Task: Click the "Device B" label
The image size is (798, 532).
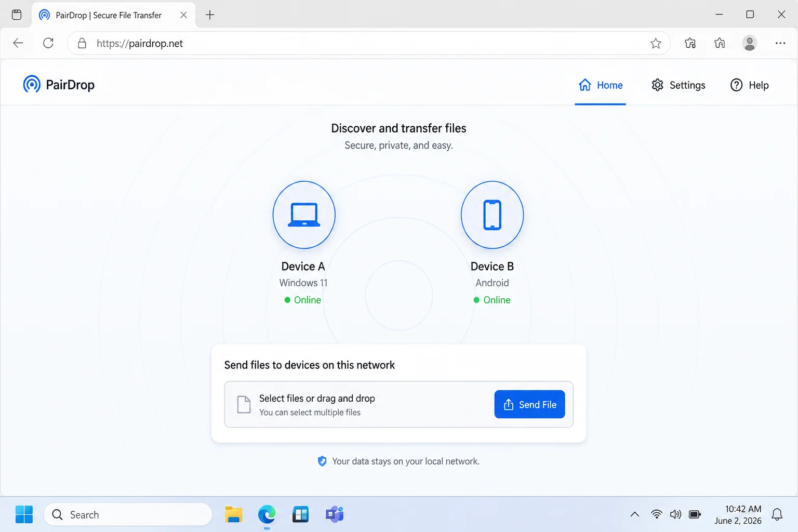Action: [492, 267]
